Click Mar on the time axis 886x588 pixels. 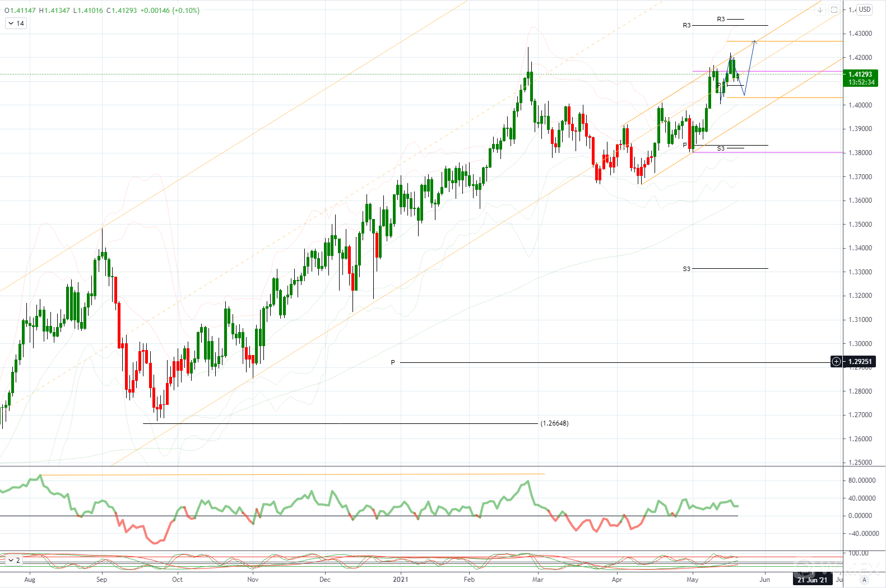tap(538, 580)
